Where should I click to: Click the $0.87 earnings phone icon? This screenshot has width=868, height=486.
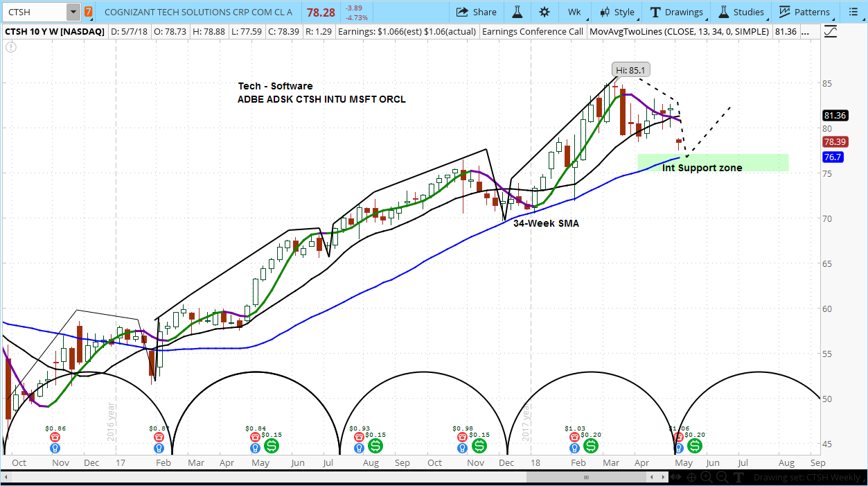(160, 437)
